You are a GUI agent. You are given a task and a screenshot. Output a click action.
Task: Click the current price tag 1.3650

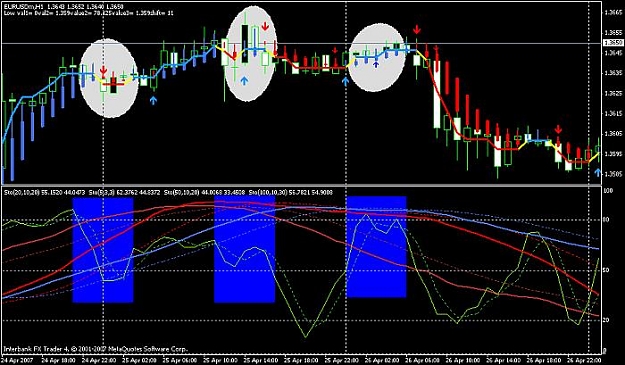coord(613,43)
